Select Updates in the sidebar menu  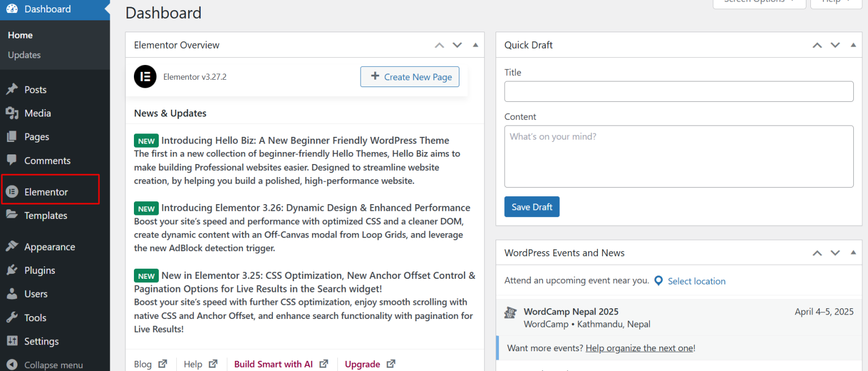24,55
